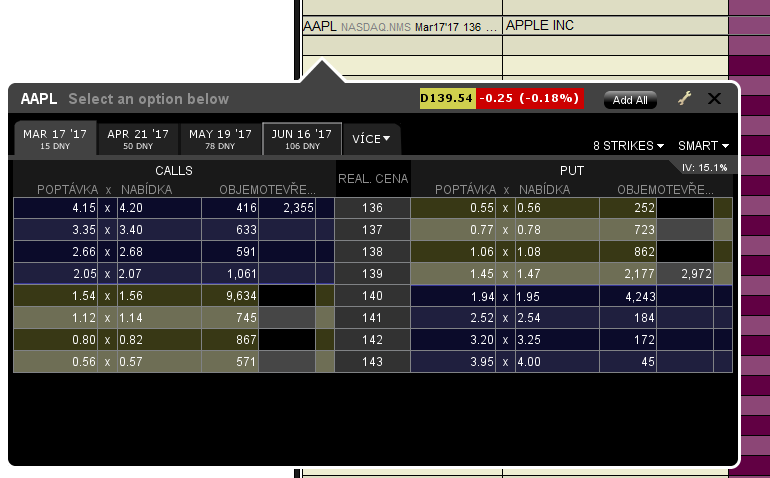Select call ask 4.20 at strike 136
Image resolution: width=770 pixels, height=478 pixels.
coord(159,208)
